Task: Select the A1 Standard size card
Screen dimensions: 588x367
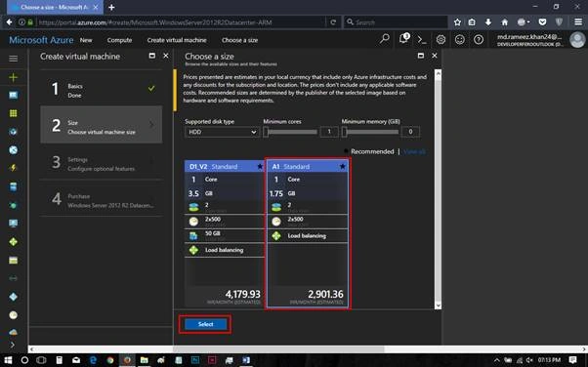Action: (x=308, y=234)
